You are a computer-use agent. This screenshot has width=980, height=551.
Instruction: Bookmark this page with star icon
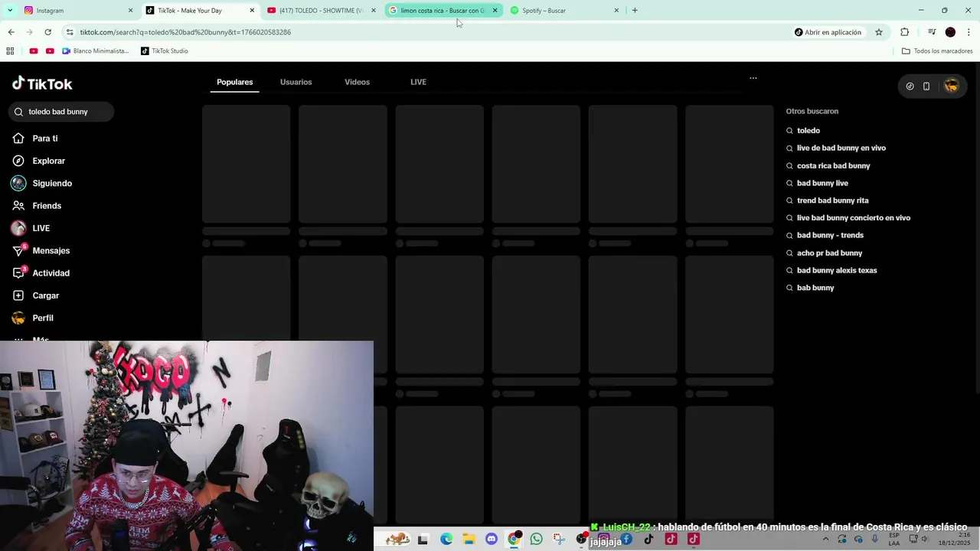pyautogui.click(x=879, y=32)
